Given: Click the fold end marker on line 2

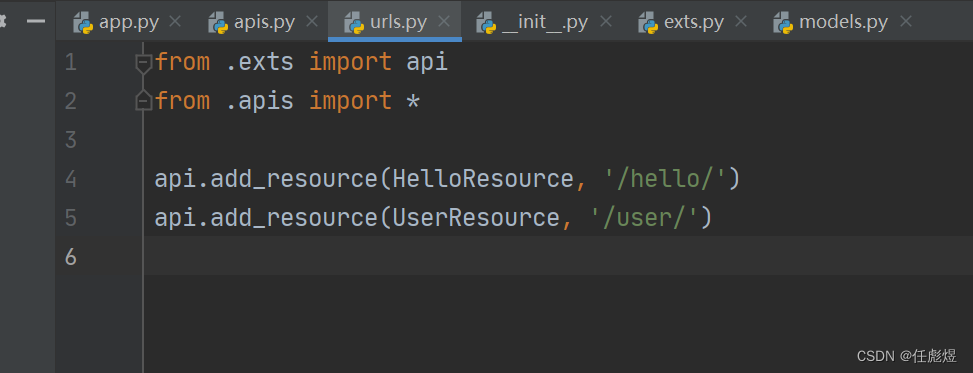Looking at the screenshot, I should click(x=143, y=101).
